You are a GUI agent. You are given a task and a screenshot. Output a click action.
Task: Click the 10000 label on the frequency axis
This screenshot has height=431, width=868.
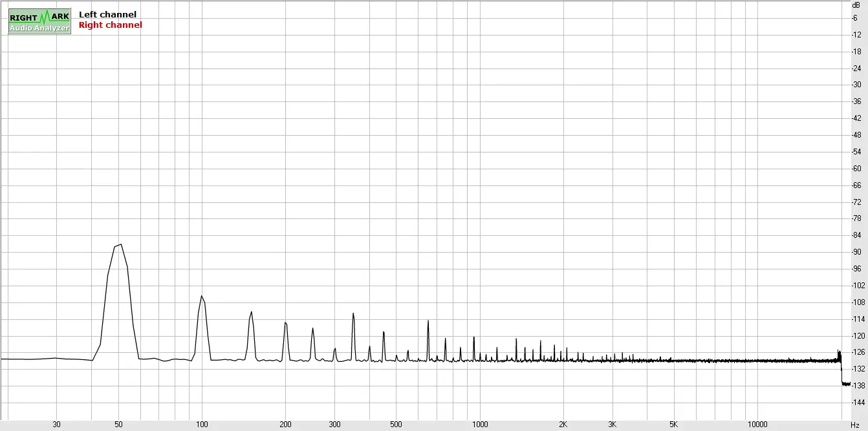click(x=757, y=425)
